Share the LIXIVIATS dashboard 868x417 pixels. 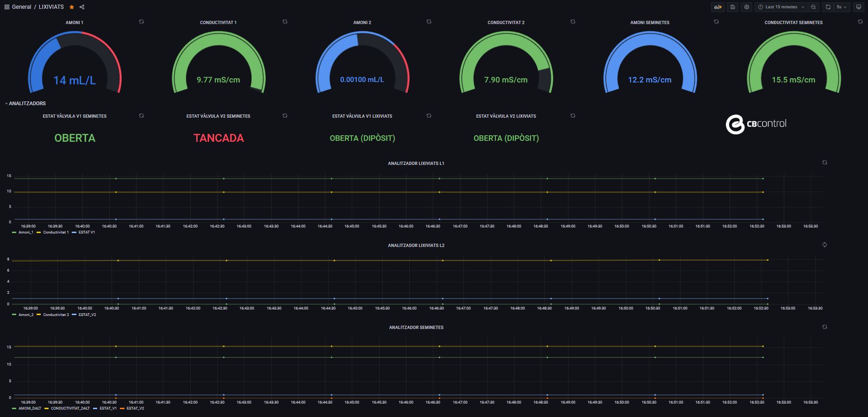(82, 7)
